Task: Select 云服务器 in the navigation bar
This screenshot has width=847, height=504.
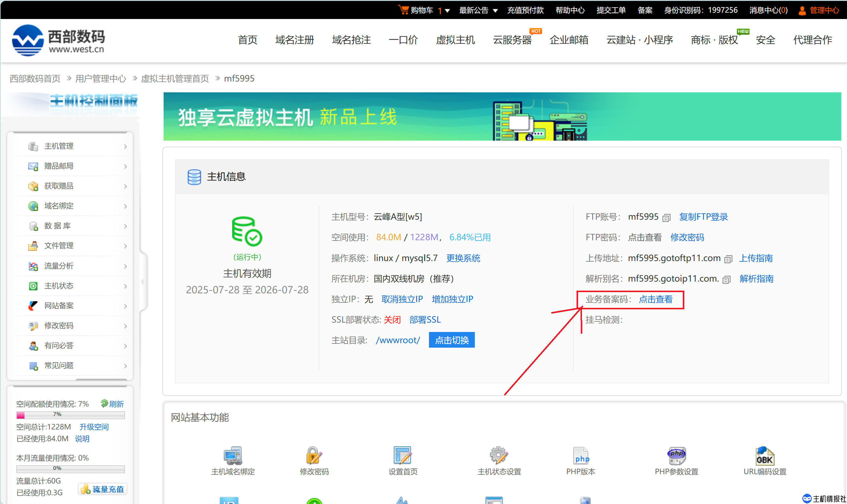Action: [512, 40]
